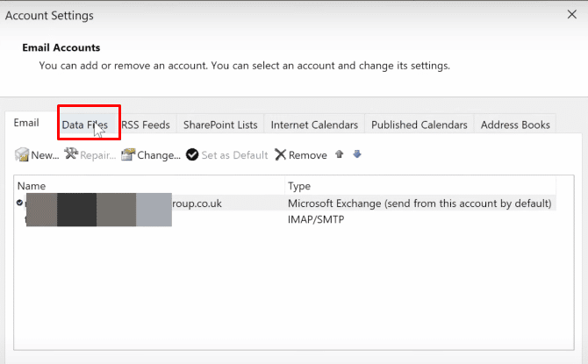Switch to the Email tab

coord(26,123)
